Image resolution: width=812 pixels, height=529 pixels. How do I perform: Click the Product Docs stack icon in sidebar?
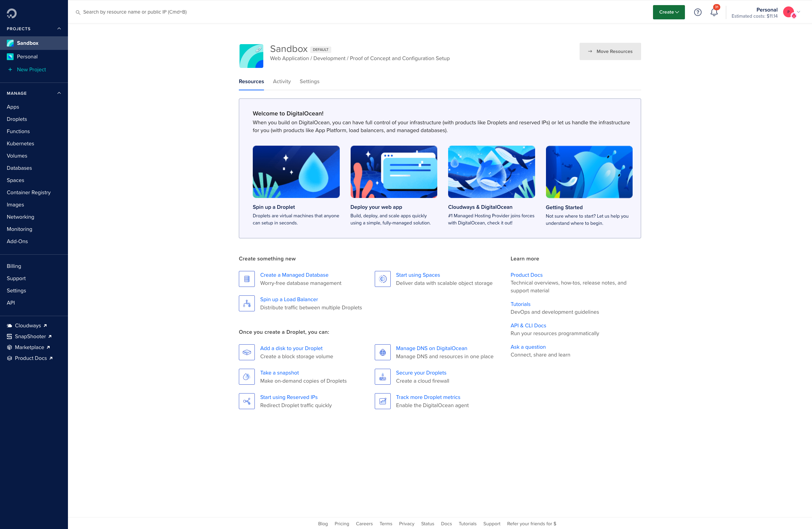10,359
